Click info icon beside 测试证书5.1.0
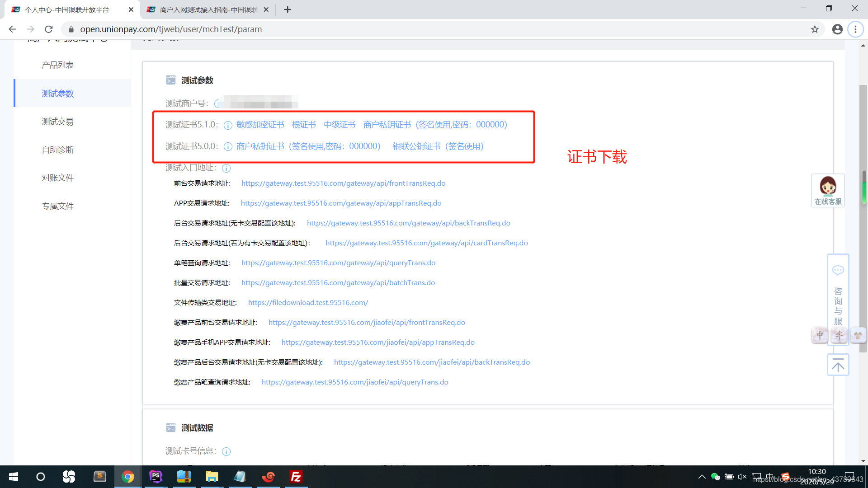 [x=228, y=125]
